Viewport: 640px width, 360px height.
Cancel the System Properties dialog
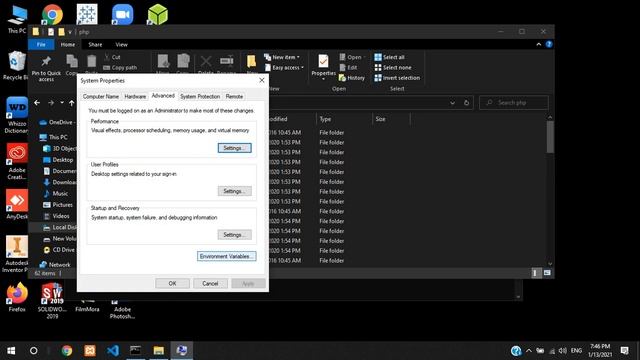point(210,283)
